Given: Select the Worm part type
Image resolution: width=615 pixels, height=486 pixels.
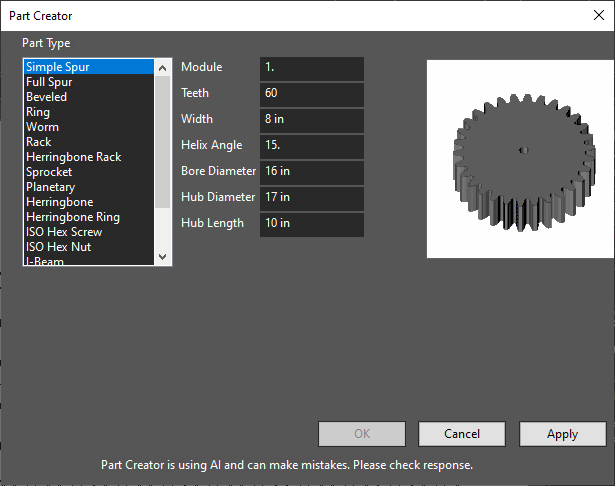Looking at the screenshot, I should [89, 127].
